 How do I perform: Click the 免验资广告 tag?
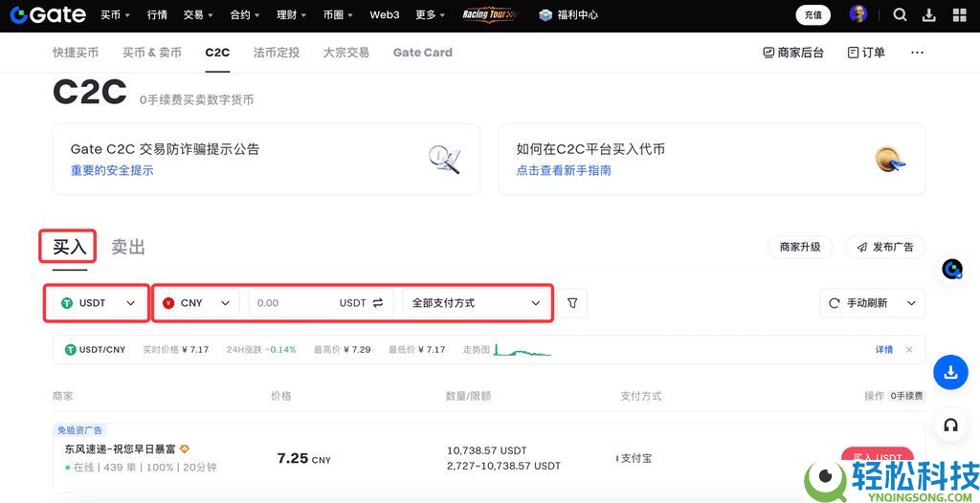point(80,430)
